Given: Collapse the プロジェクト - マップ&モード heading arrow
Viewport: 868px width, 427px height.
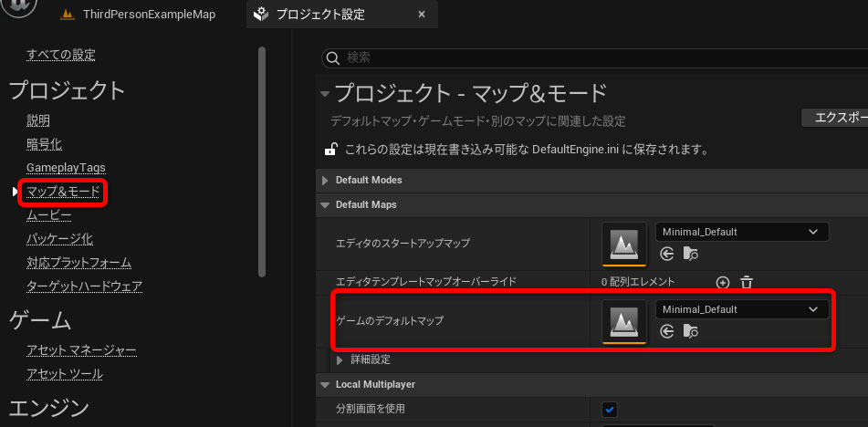Looking at the screenshot, I should pyautogui.click(x=325, y=95).
